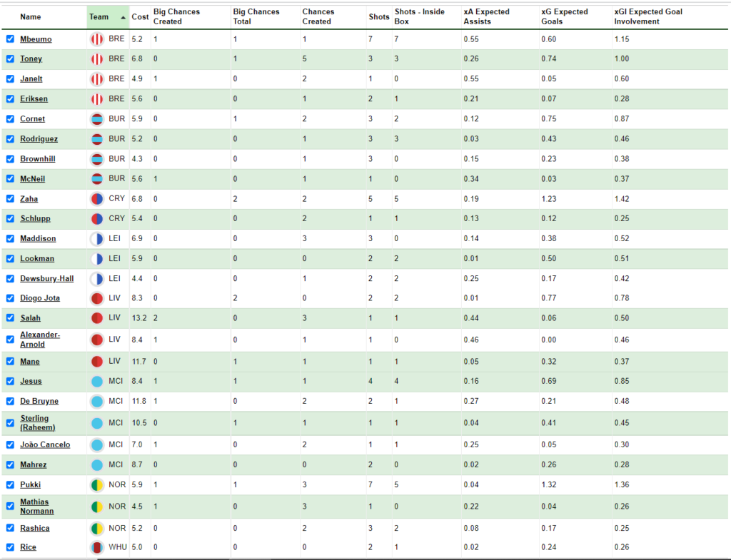Click the sort arrow in the Team header

[x=123, y=17]
